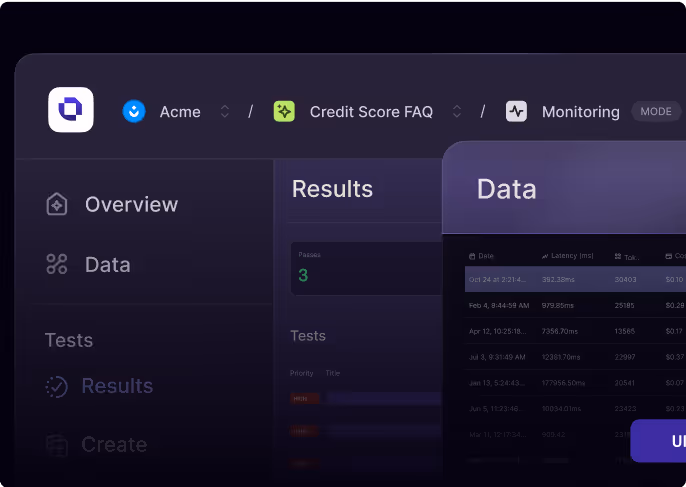Screen dimensions: 686x487
Task: Click the $0.17 cost cell
Action: tap(674, 331)
